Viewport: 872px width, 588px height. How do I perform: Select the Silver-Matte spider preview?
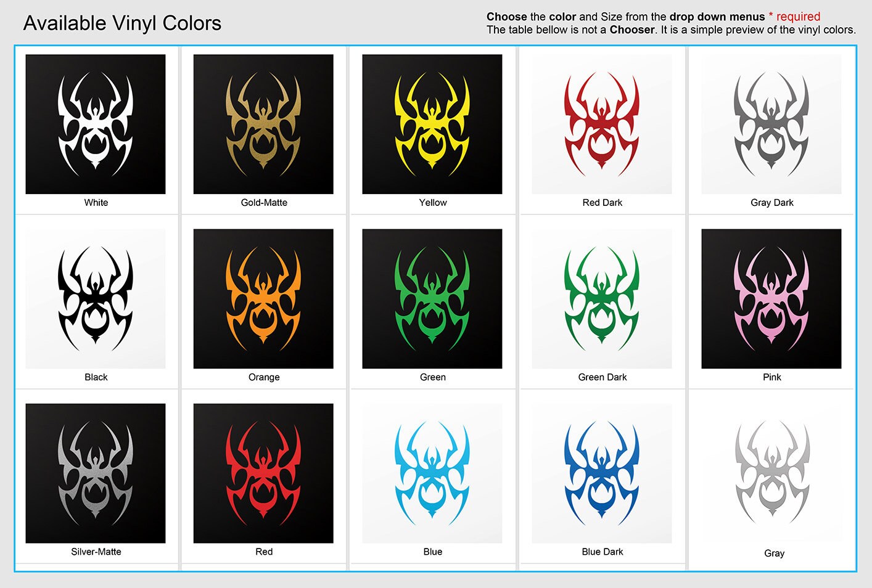tap(96, 473)
